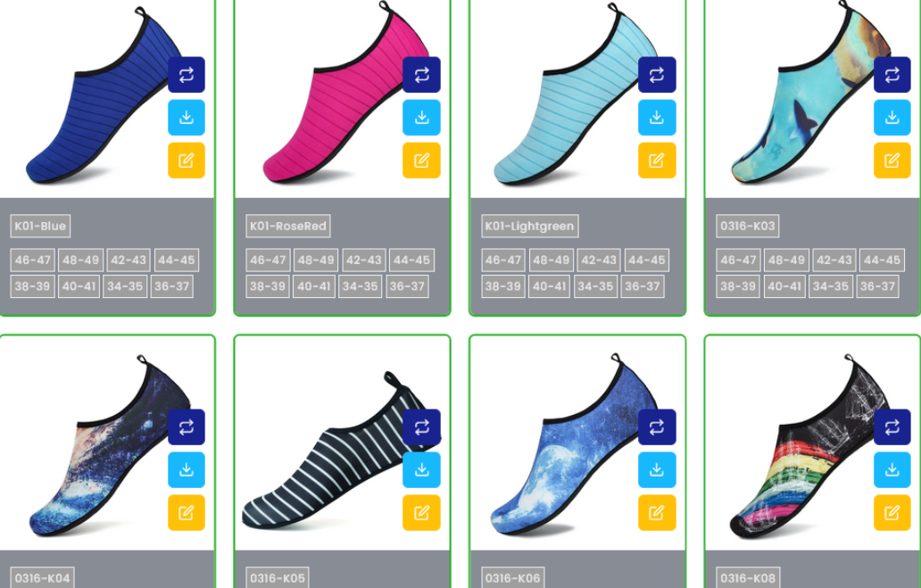This screenshot has width=921, height=588.
Task: Download the 0316-K04 galaxy shoe image
Action: point(187,470)
